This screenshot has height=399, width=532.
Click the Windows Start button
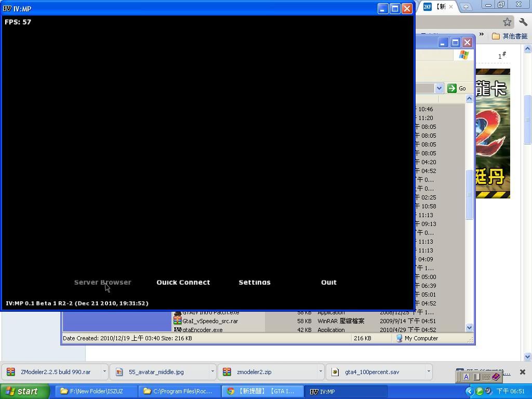pyautogui.click(x=25, y=391)
